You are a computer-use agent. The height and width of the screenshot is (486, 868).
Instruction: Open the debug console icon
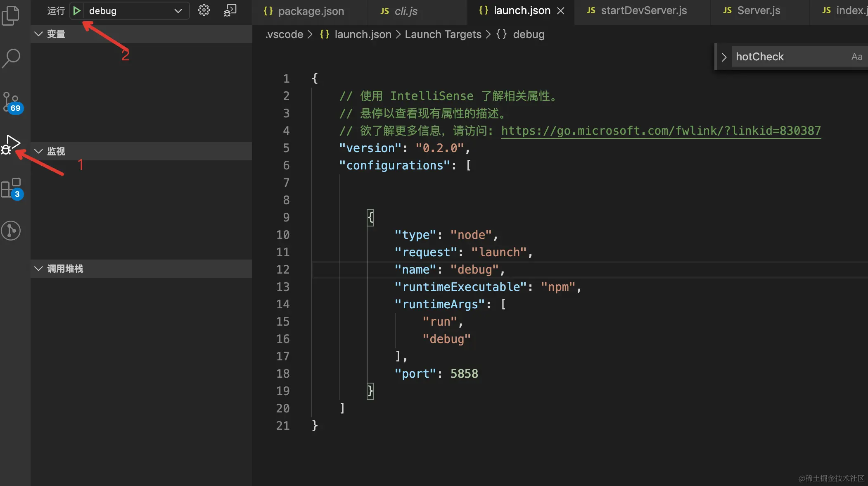click(230, 10)
